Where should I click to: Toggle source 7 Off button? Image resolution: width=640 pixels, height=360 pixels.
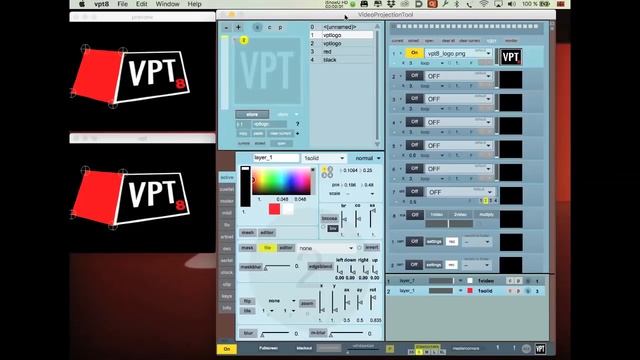point(414,191)
